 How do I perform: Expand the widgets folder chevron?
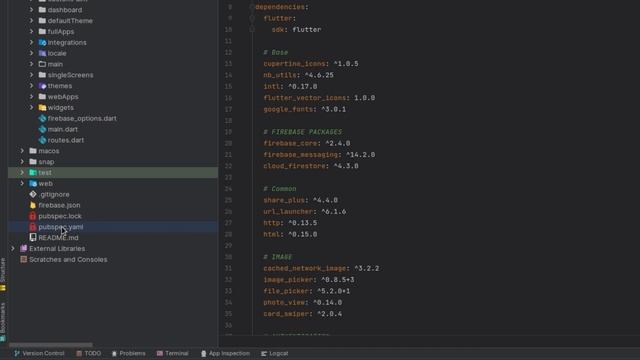tap(31, 107)
